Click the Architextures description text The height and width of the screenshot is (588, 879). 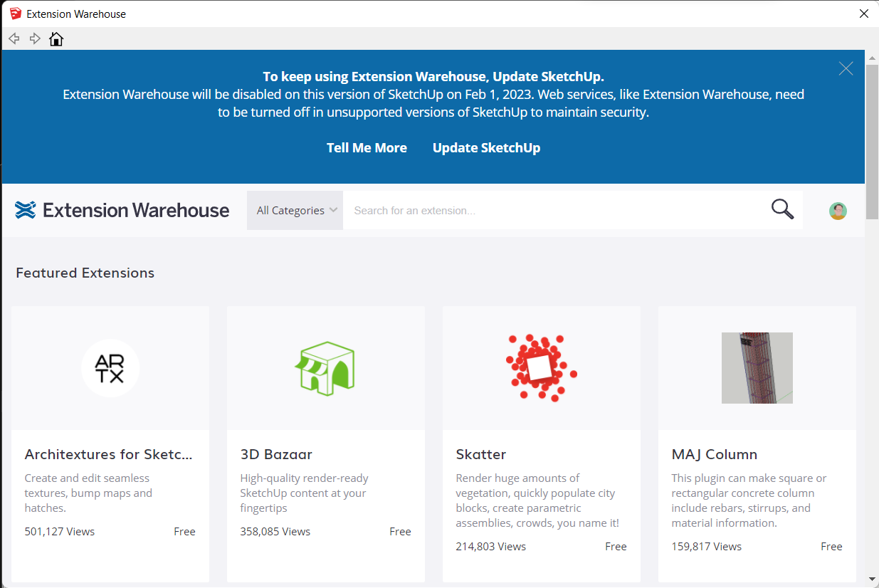[88, 493]
